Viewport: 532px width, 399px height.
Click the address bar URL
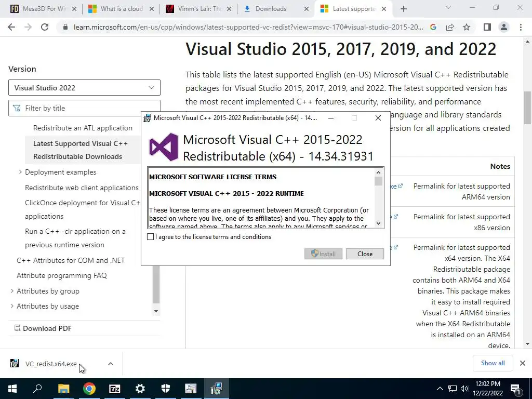coord(248,27)
